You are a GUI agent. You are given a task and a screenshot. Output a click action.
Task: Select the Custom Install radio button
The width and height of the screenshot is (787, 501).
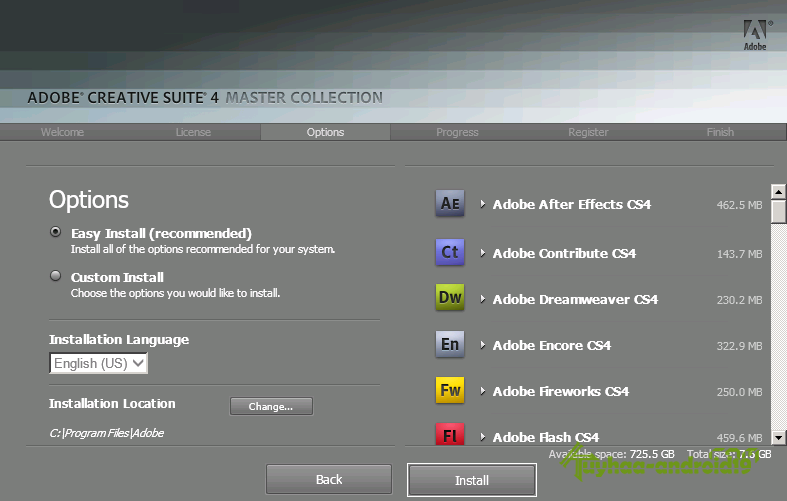coord(56,276)
